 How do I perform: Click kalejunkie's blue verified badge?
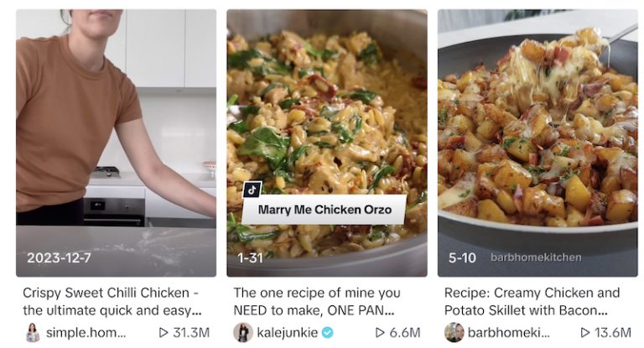pyautogui.click(x=327, y=332)
